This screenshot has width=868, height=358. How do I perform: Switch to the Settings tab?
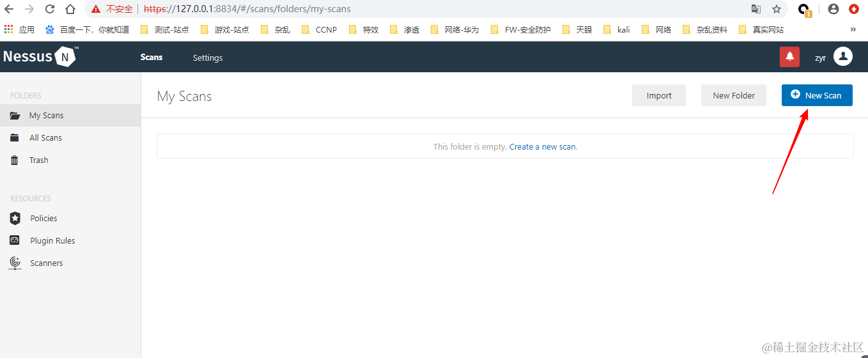pyautogui.click(x=208, y=58)
